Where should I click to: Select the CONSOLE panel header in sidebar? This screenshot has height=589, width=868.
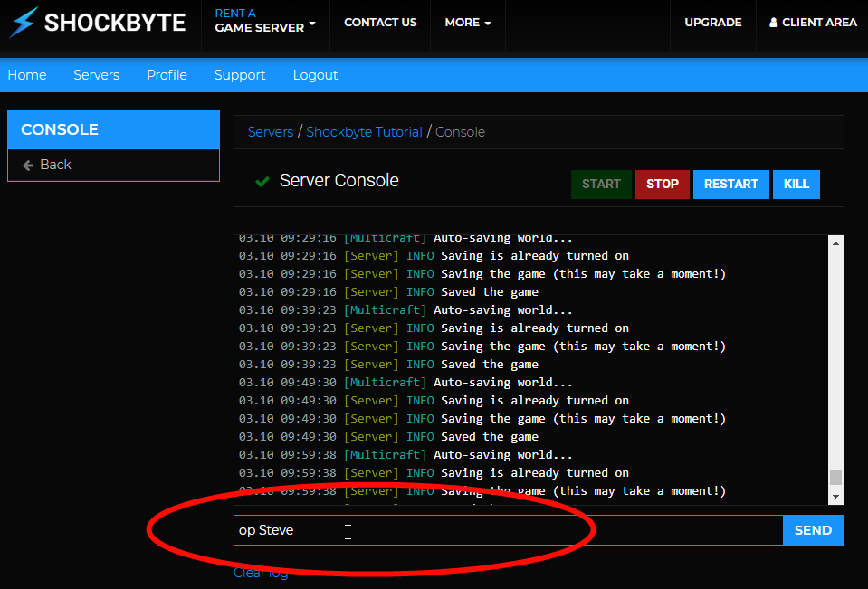coord(59,129)
